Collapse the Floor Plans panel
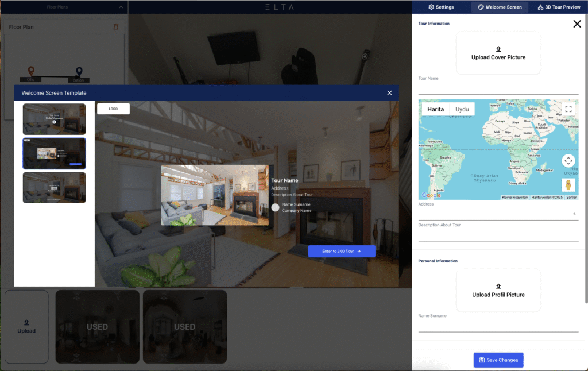 tap(120, 7)
